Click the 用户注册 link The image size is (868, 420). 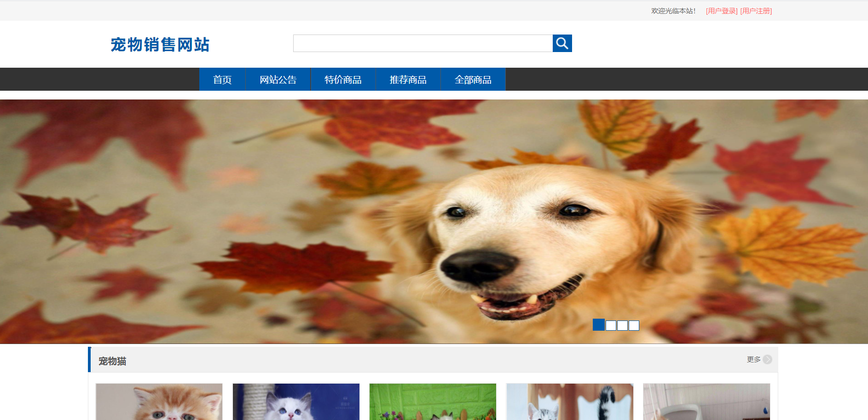[x=756, y=11]
